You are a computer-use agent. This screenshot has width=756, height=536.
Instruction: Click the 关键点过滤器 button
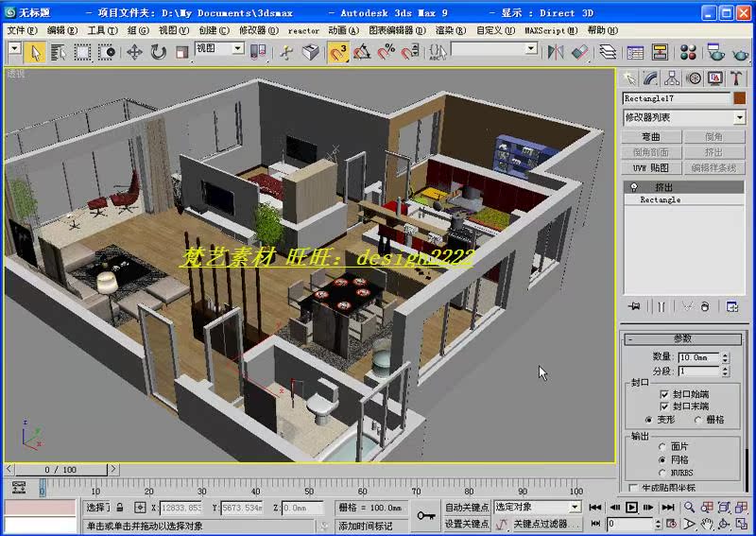click(x=546, y=524)
